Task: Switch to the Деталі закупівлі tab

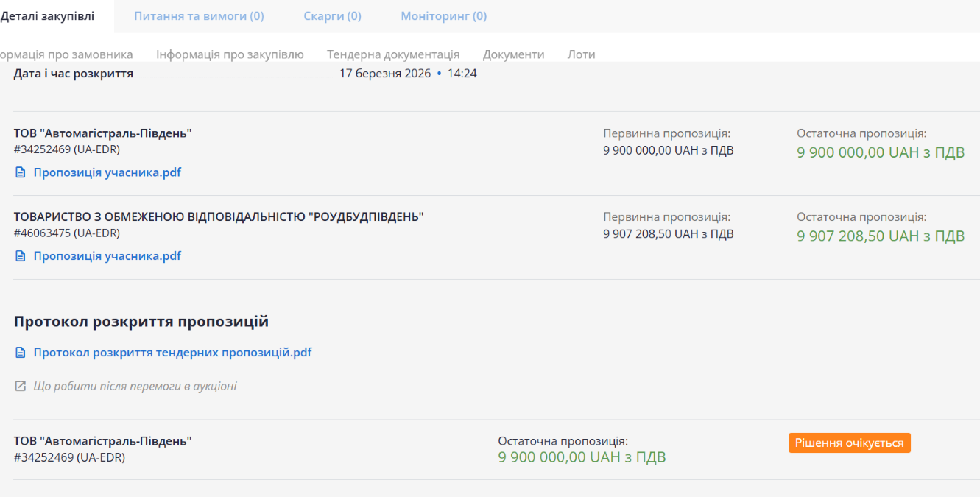Action: 47,16
